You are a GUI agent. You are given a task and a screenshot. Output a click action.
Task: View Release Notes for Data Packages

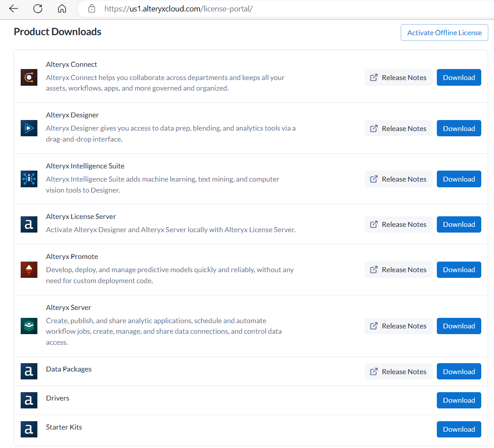[398, 372]
